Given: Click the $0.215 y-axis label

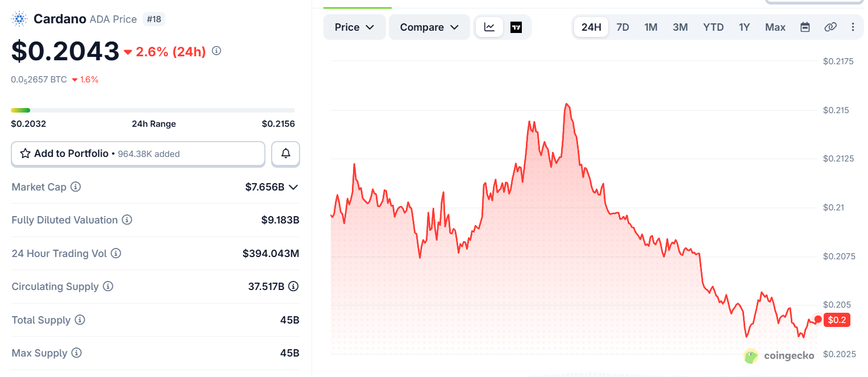Looking at the screenshot, I should click(x=836, y=110).
